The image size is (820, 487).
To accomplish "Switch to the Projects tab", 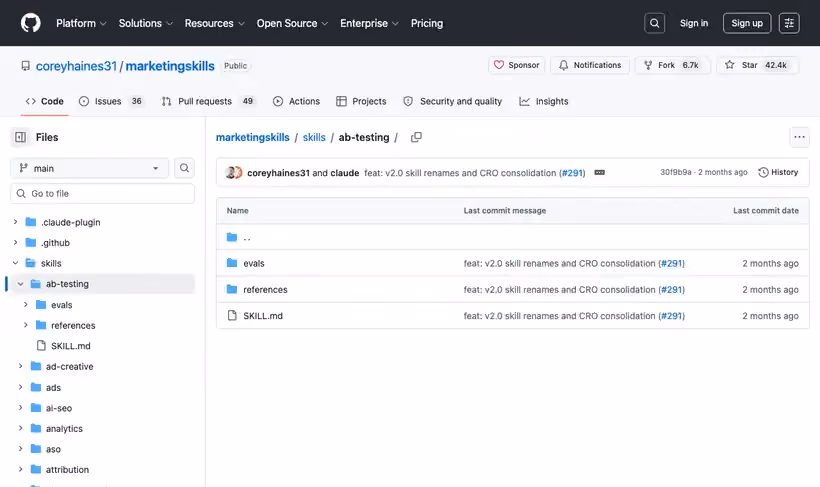I will click(x=361, y=101).
